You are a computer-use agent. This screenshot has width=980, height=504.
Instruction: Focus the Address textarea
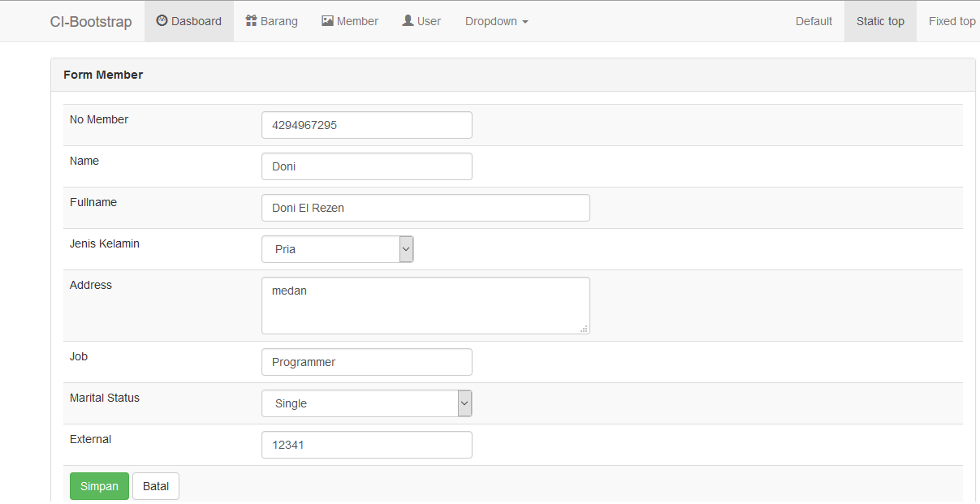click(x=425, y=305)
